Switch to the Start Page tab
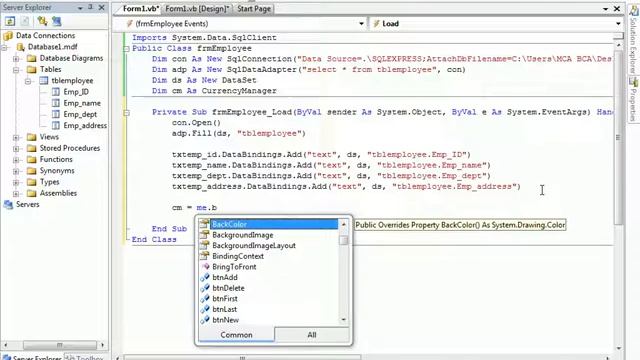The width and height of the screenshot is (640, 360). [253, 9]
